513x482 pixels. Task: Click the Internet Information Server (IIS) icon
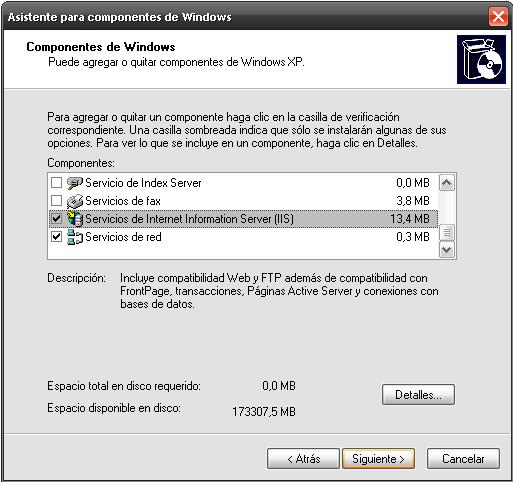point(75,219)
